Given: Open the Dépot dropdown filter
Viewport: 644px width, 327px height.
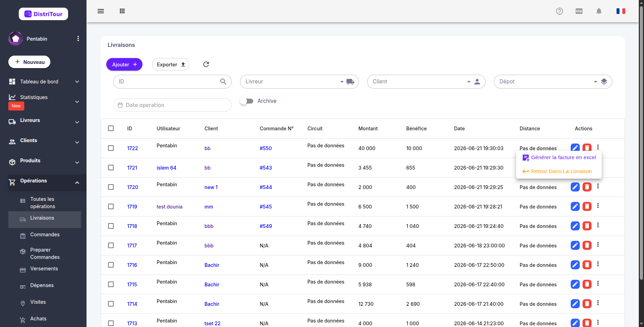Looking at the screenshot, I should [x=553, y=82].
